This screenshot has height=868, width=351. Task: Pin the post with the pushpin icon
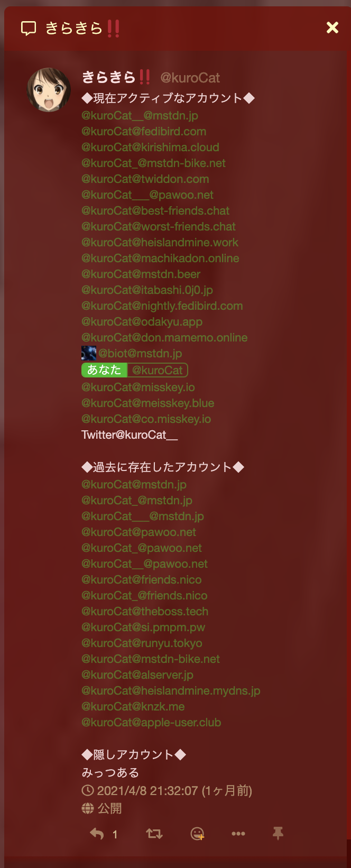click(278, 834)
